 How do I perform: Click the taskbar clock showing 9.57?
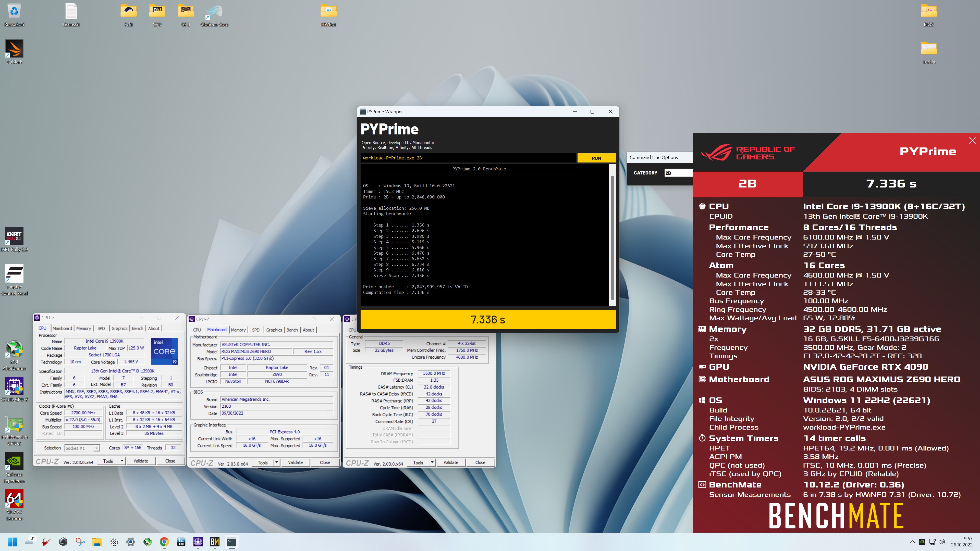961,542
